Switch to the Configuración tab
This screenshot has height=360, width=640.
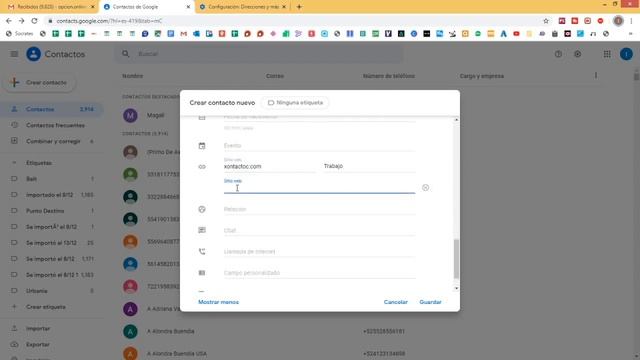click(x=243, y=7)
